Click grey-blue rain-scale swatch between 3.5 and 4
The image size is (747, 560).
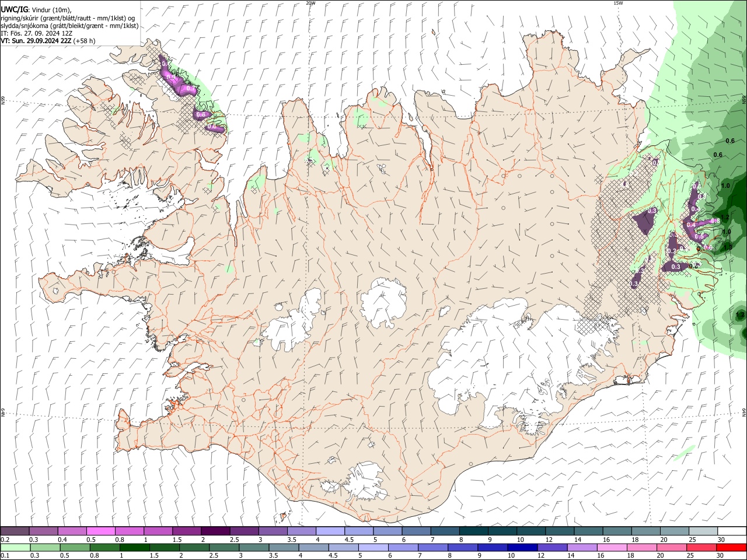pyautogui.click(x=284, y=547)
